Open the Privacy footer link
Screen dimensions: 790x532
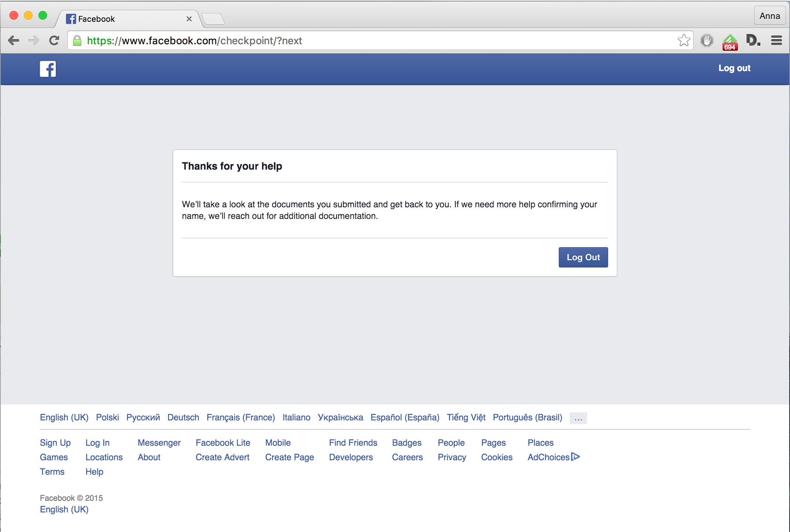452,457
